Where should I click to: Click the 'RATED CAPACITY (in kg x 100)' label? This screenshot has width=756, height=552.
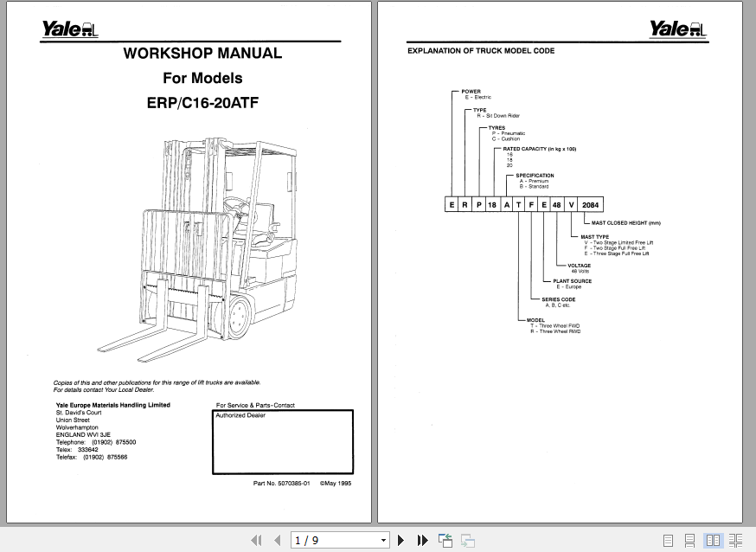(540, 149)
